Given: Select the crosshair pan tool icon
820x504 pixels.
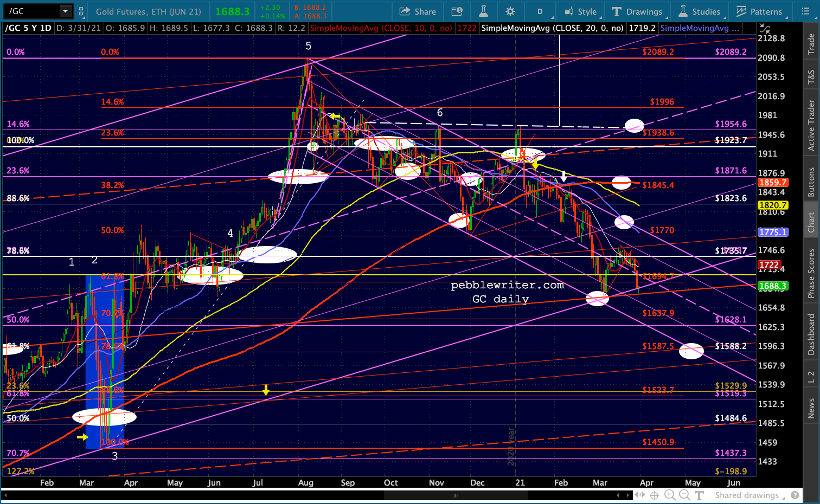Looking at the screenshot, I should click(x=655, y=495).
